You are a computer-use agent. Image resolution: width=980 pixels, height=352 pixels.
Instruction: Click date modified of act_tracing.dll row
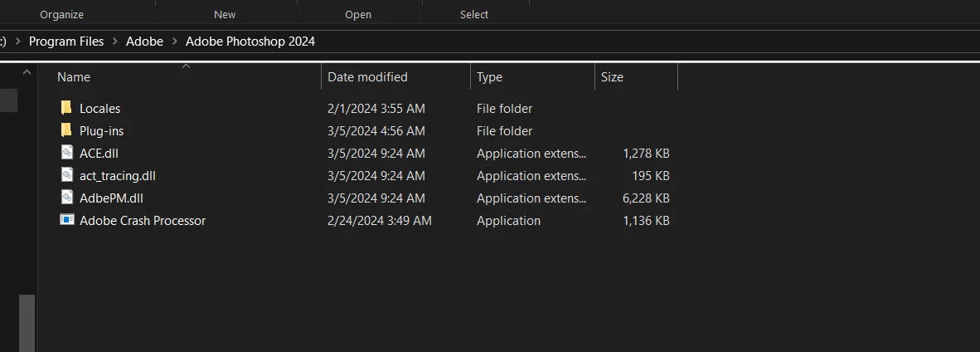tap(376, 176)
